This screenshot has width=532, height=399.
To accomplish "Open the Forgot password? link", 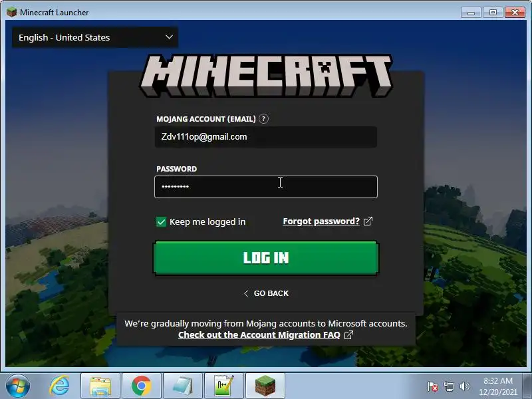I will [x=321, y=221].
